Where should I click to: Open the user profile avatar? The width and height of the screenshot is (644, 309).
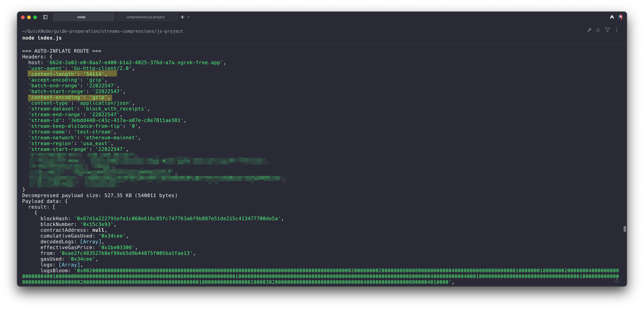(x=621, y=17)
